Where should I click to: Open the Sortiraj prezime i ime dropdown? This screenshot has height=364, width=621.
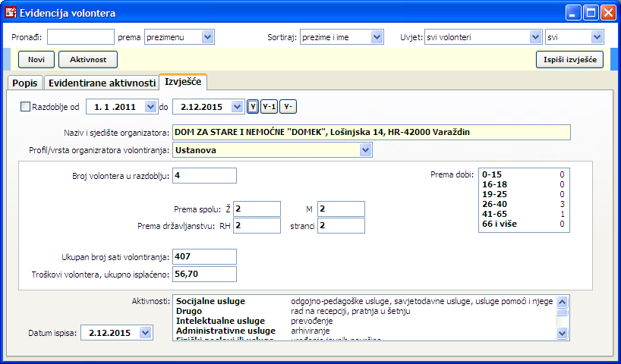pyautogui.click(x=377, y=37)
